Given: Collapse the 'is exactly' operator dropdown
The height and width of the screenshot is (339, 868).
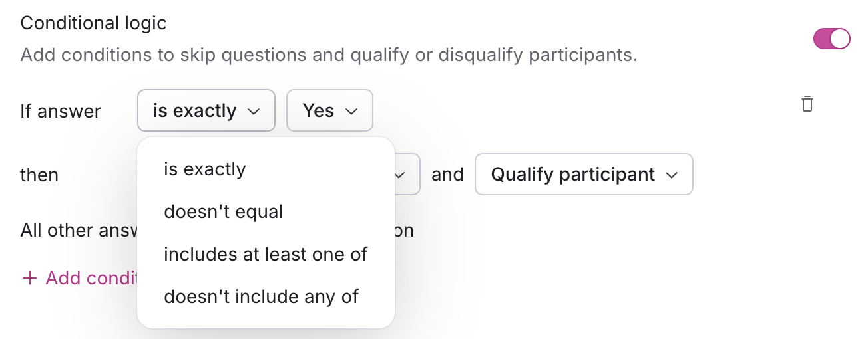Looking at the screenshot, I should click(206, 110).
